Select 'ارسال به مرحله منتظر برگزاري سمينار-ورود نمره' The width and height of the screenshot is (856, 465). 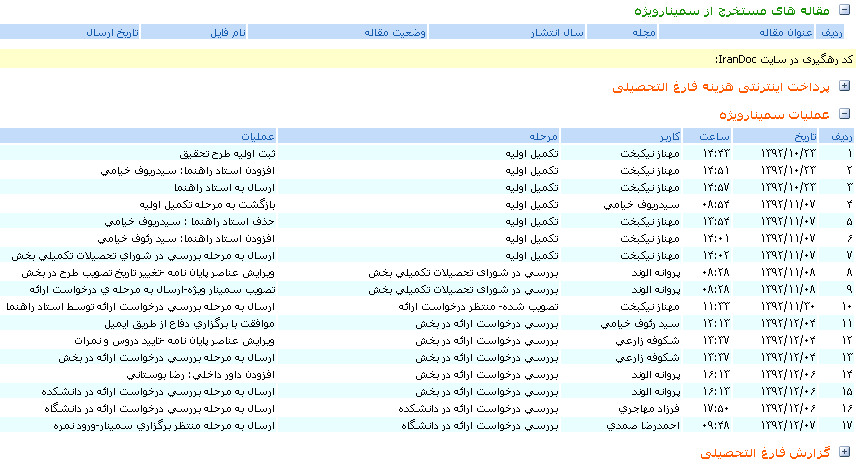click(164, 425)
